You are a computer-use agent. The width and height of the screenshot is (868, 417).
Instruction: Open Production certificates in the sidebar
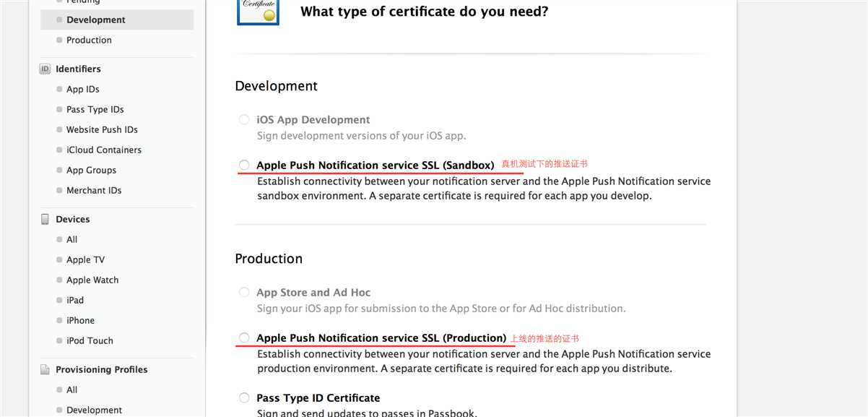click(89, 40)
